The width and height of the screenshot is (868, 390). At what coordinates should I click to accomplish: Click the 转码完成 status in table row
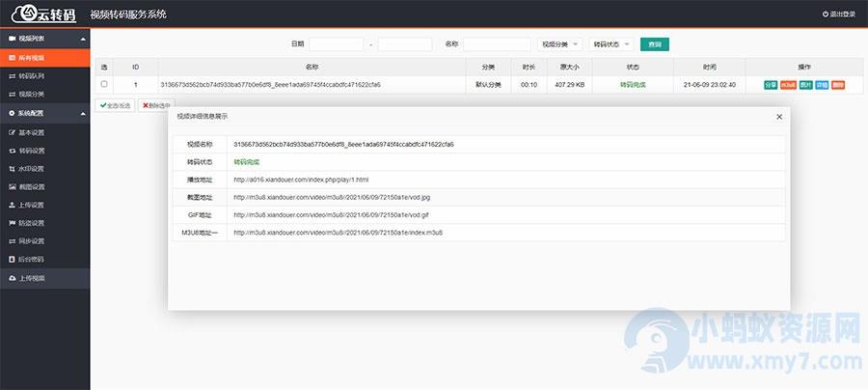pyautogui.click(x=633, y=85)
